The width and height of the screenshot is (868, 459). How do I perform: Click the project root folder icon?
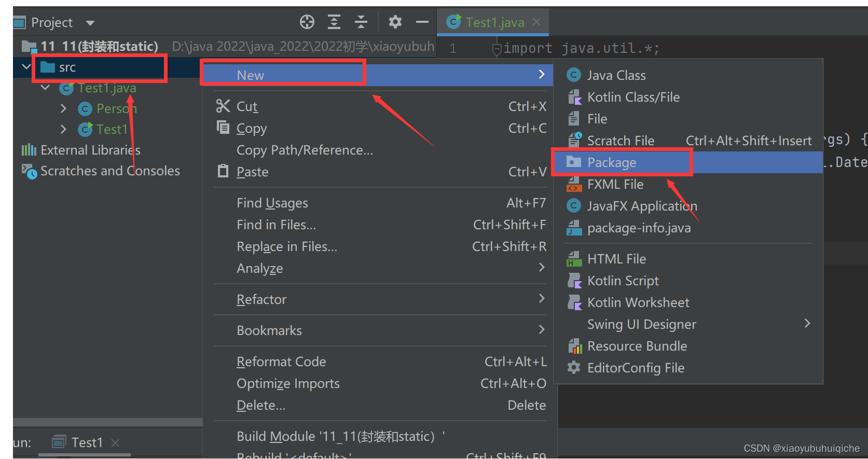coord(29,47)
